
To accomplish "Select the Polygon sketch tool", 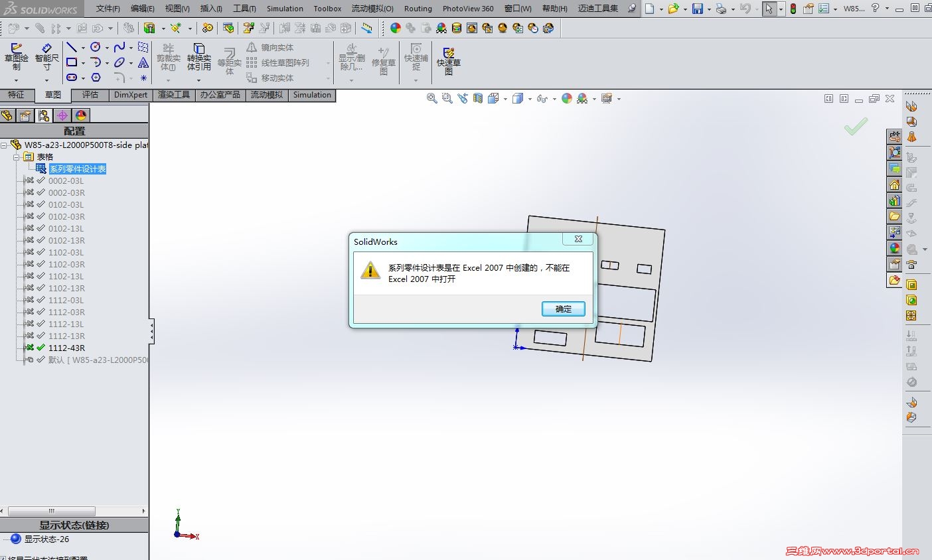I will [96, 78].
